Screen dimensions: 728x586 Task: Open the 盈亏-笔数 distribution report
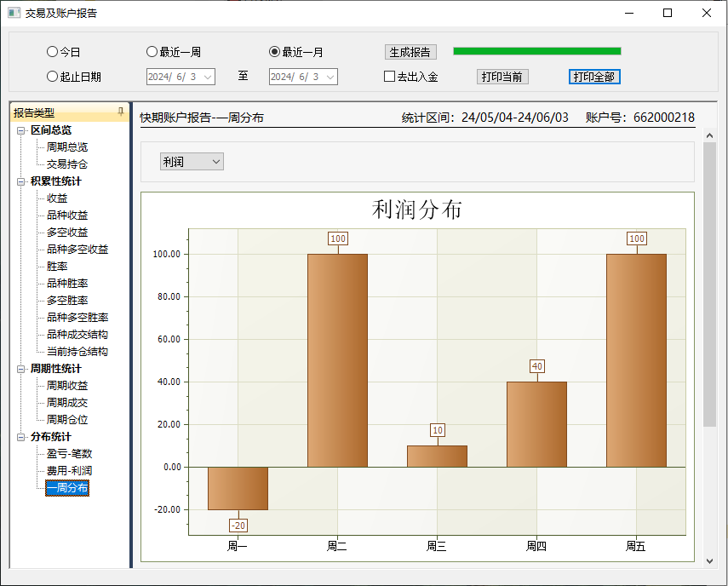click(x=69, y=454)
